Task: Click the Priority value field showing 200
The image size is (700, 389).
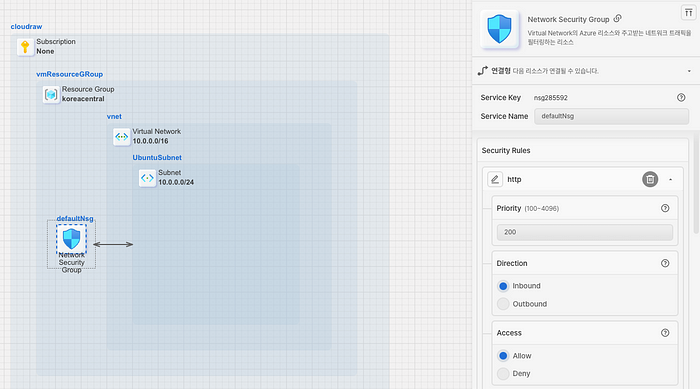Action: tap(585, 232)
